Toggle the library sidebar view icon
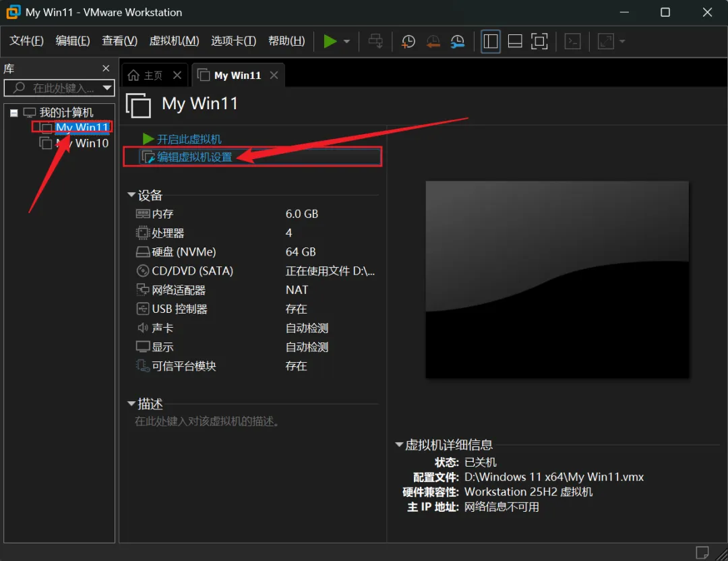Image resolution: width=728 pixels, height=561 pixels. [490, 41]
